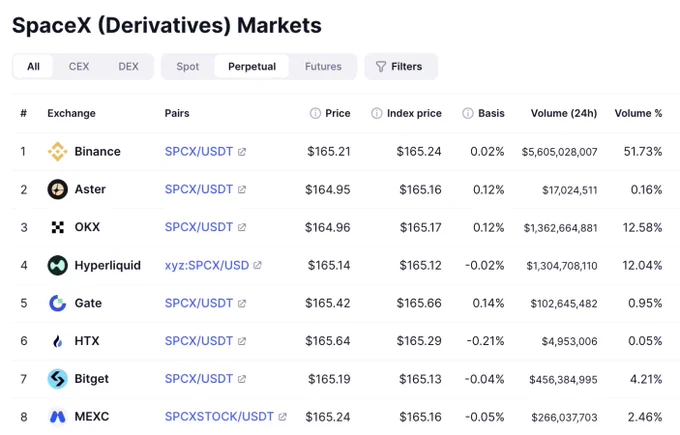Switch to the CEX filter tab
Screen dimensions: 680x435
(79, 66)
